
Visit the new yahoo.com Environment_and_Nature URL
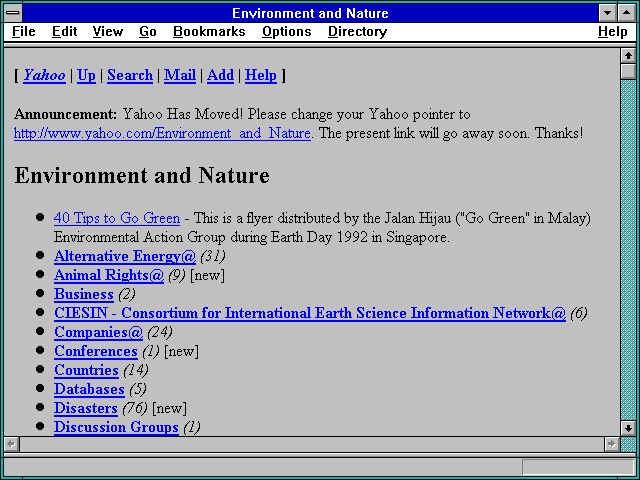click(162, 133)
